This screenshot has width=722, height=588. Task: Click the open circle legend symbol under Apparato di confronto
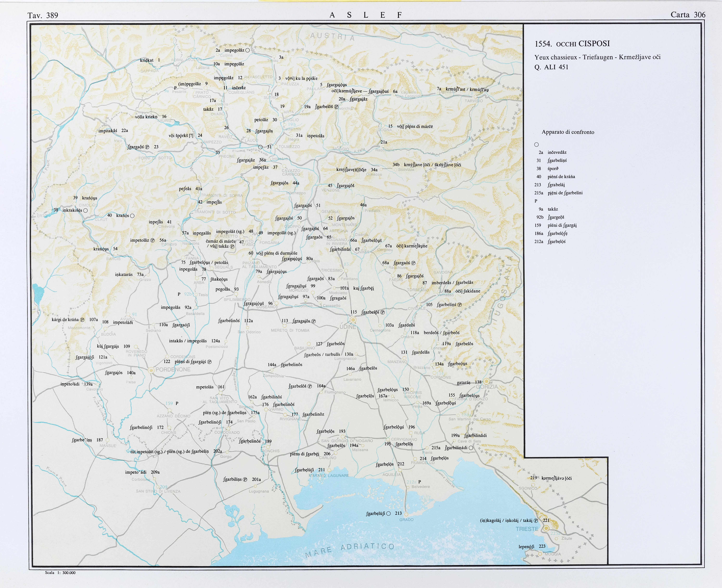click(x=536, y=145)
